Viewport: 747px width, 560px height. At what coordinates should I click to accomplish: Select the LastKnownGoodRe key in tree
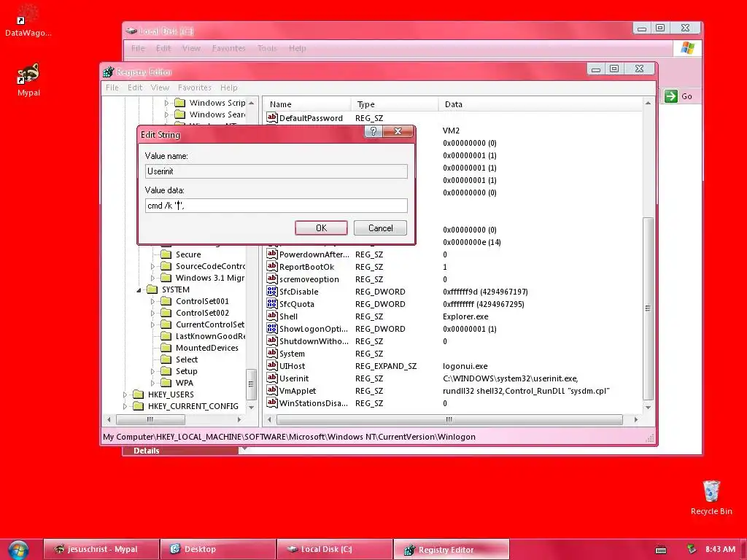pyautogui.click(x=210, y=336)
